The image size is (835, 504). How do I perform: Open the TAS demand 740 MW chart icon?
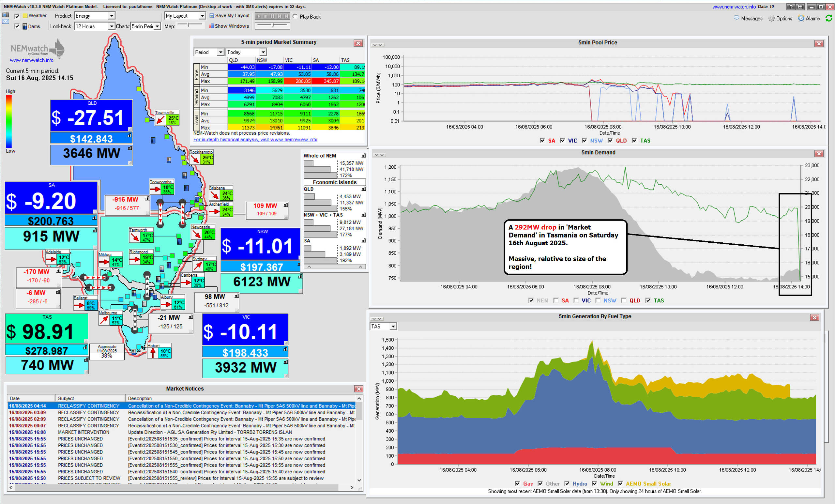(x=86, y=359)
